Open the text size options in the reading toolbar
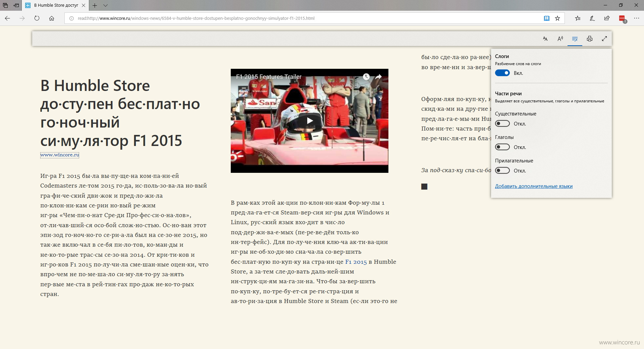The image size is (644, 349). [x=545, y=39]
